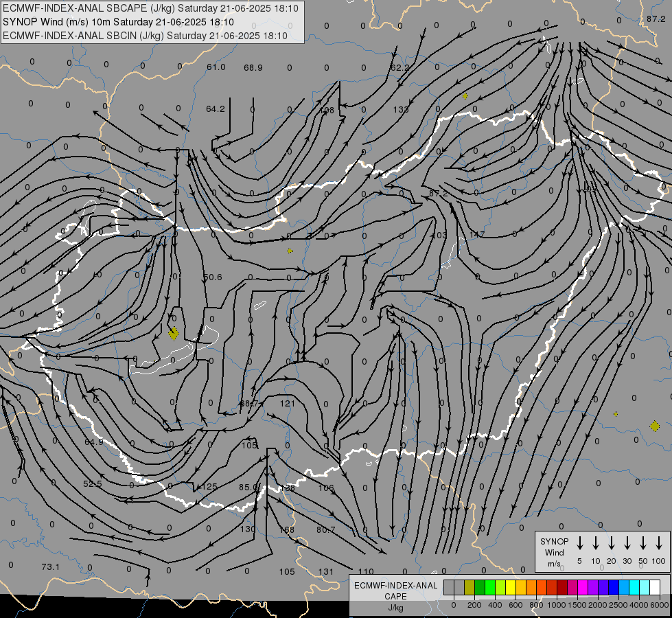Click the '131' CAPE value on map
This screenshot has width=672, height=618.
(326, 571)
